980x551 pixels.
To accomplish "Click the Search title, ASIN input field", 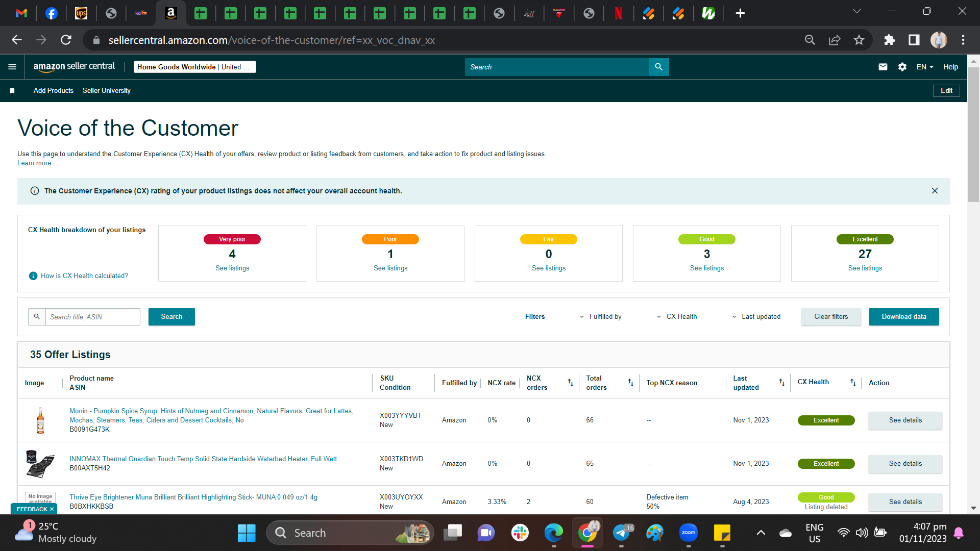I will tap(93, 317).
